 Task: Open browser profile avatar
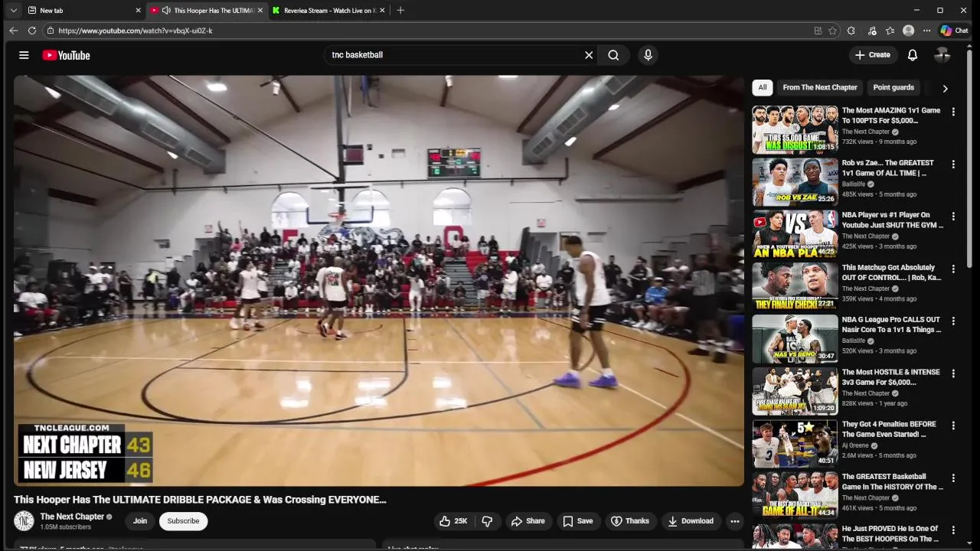point(909,31)
